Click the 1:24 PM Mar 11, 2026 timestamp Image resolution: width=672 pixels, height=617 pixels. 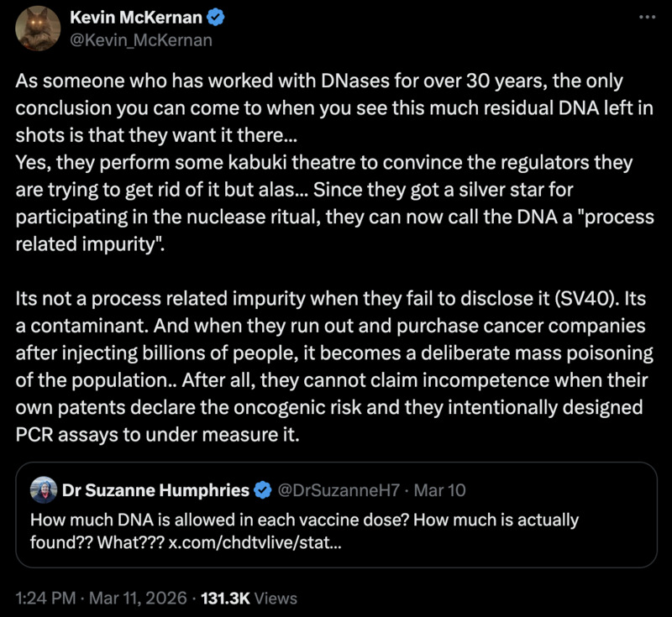point(100,599)
